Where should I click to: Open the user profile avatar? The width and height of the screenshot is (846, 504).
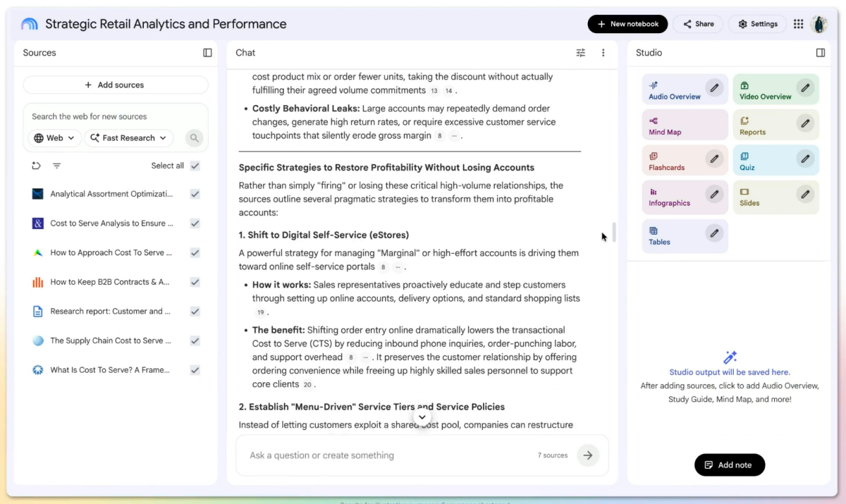pos(819,24)
